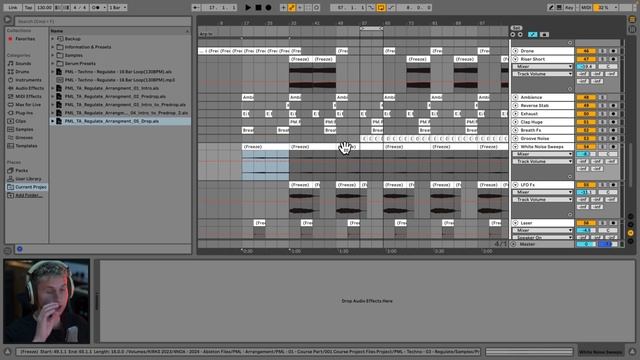The image size is (640, 360).
Task: Open the 1 Bar quantization menu
Action: click(x=118, y=7)
